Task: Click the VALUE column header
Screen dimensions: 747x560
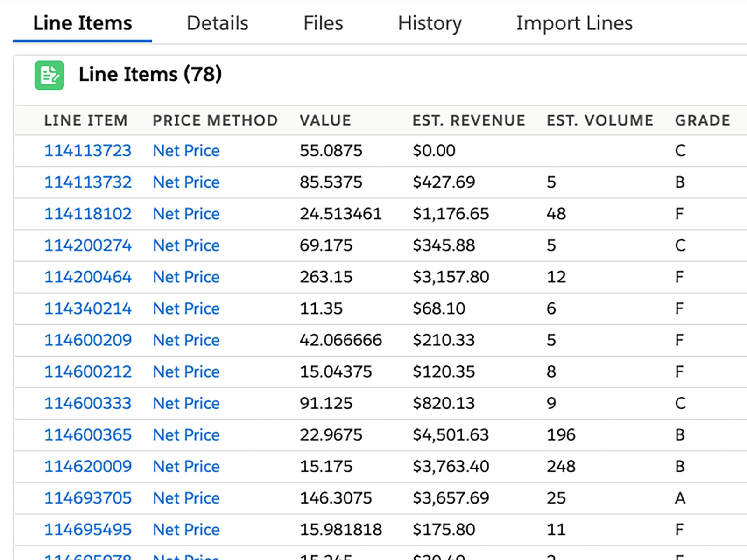Action: (x=325, y=120)
